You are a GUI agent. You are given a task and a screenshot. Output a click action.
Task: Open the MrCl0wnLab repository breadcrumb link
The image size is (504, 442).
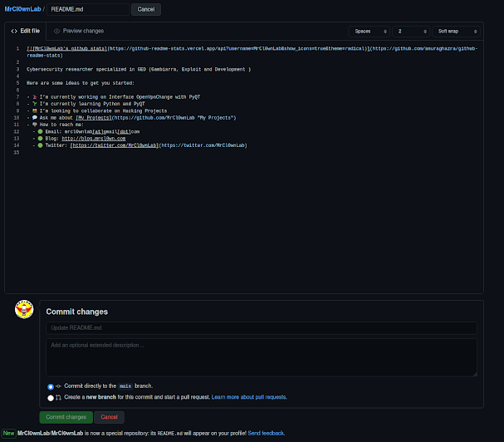coord(22,9)
